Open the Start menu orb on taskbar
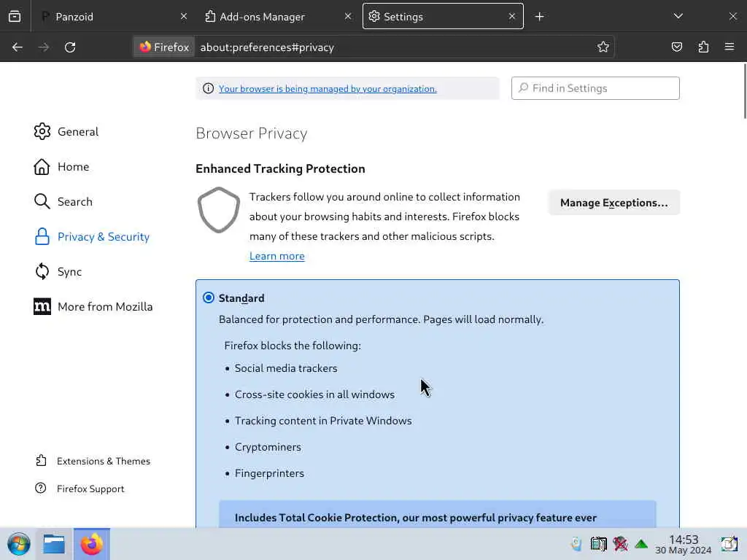 [19, 544]
